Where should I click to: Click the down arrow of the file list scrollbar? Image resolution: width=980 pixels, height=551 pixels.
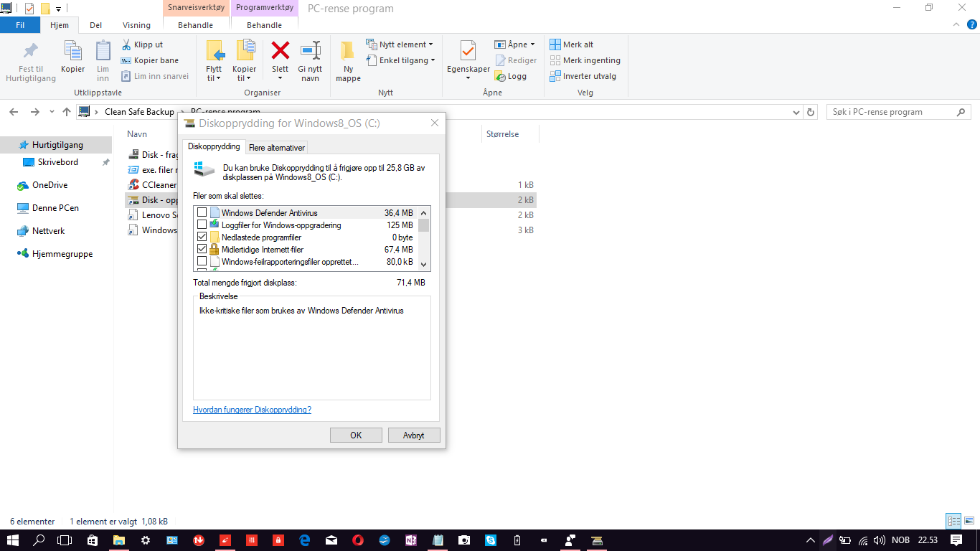[x=423, y=265]
